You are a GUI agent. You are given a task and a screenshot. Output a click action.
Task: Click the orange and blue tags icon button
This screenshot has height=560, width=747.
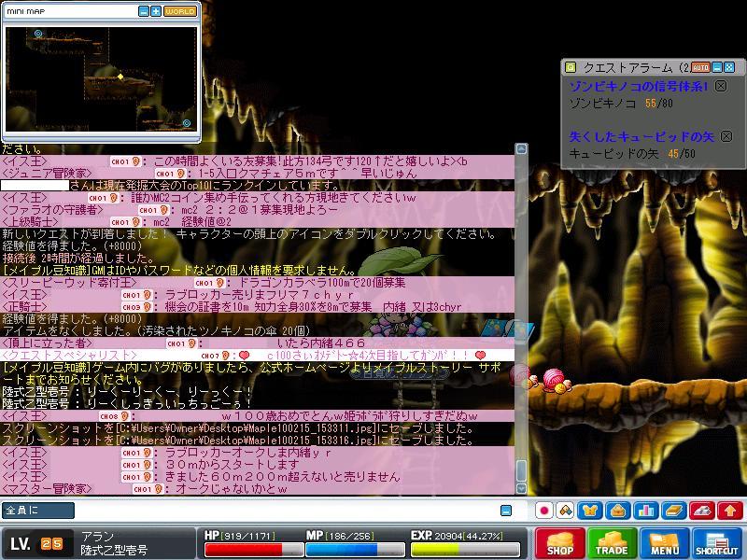[x=566, y=511]
